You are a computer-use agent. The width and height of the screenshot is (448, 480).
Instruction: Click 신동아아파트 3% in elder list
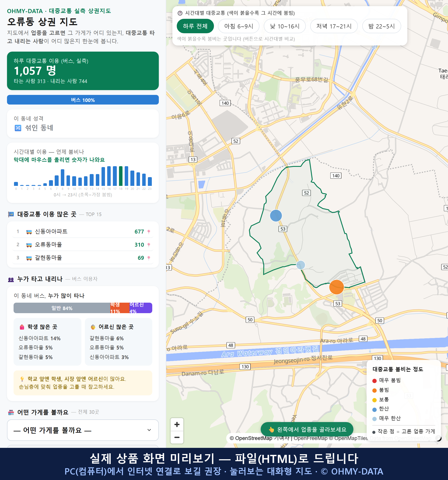pos(109,357)
